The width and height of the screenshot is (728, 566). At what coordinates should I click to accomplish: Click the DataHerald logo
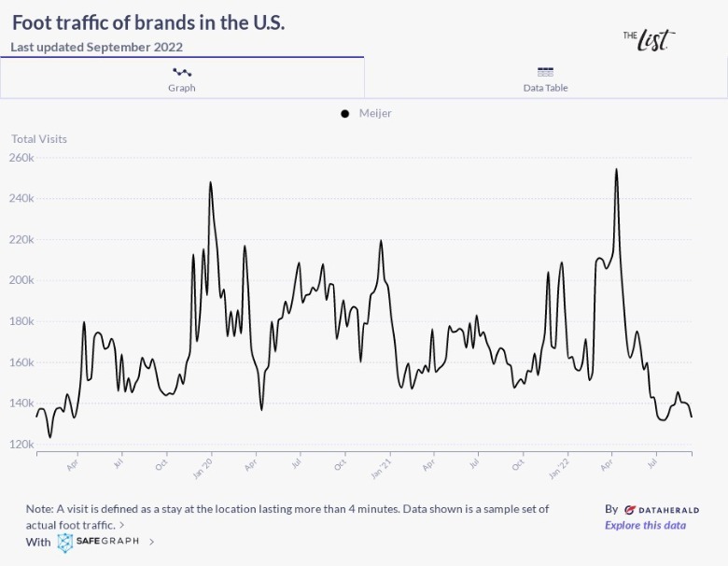pos(661,510)
